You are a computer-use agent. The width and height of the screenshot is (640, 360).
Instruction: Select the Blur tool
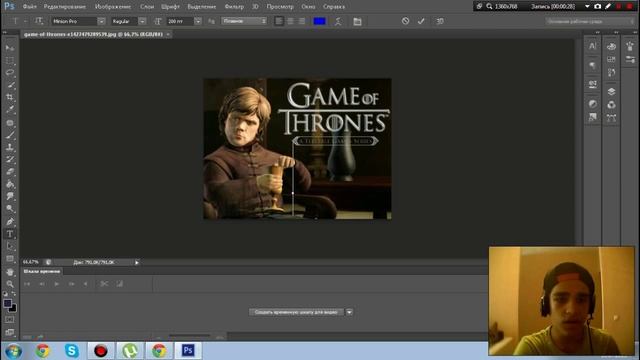tap(10, 196)
